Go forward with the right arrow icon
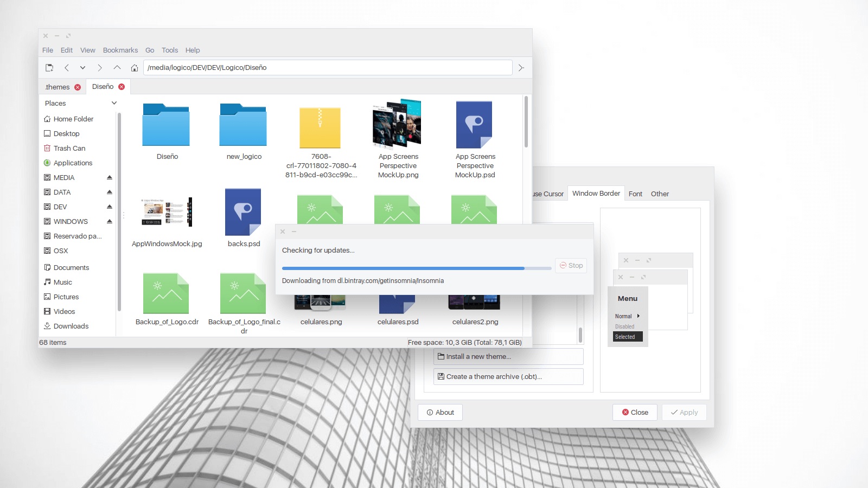The width and height of the screenshot is (868, 488). pyautogui.click(x=100, y=68)
